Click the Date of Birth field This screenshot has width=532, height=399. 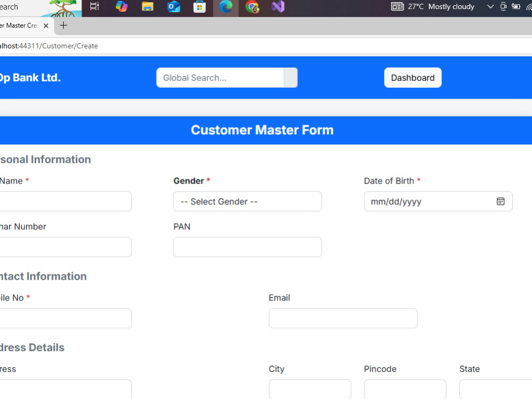click(438, 202)
